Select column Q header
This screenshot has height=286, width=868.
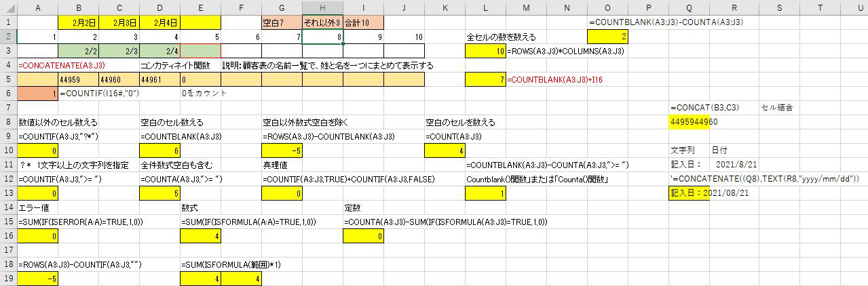[x=689, y=7]
